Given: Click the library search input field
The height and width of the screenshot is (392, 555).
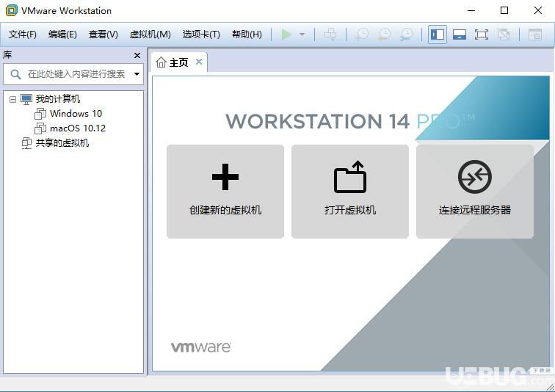Looking at the screenshot, I should tap(73, 74).
